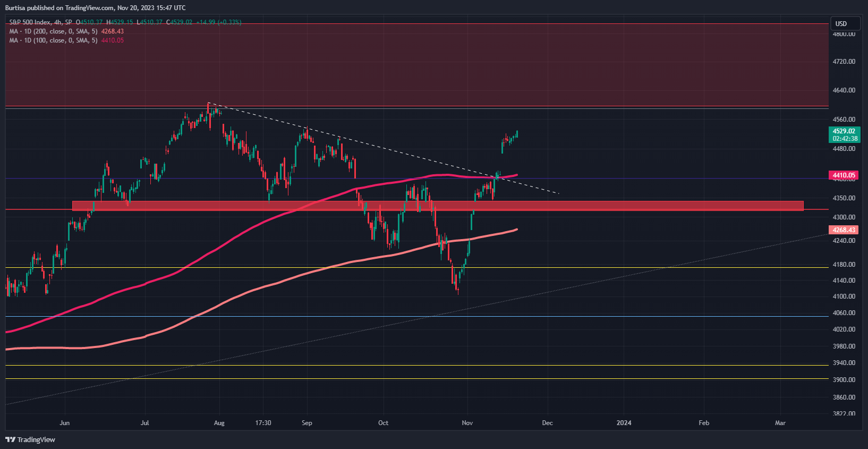Click the 4480.00 price axis level

[x=844, y=149]
